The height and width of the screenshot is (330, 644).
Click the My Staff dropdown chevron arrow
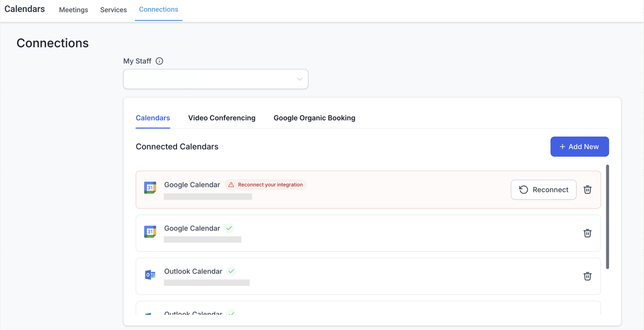[x=299, y=79]
